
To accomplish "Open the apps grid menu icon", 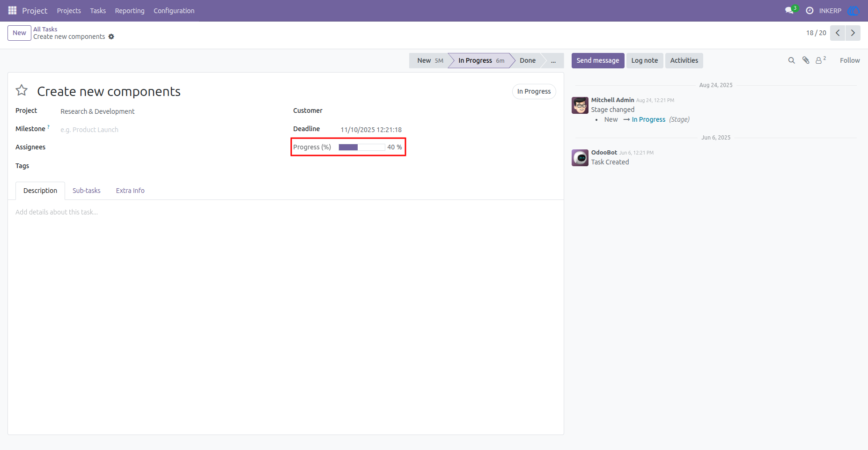I will (13, 10).
